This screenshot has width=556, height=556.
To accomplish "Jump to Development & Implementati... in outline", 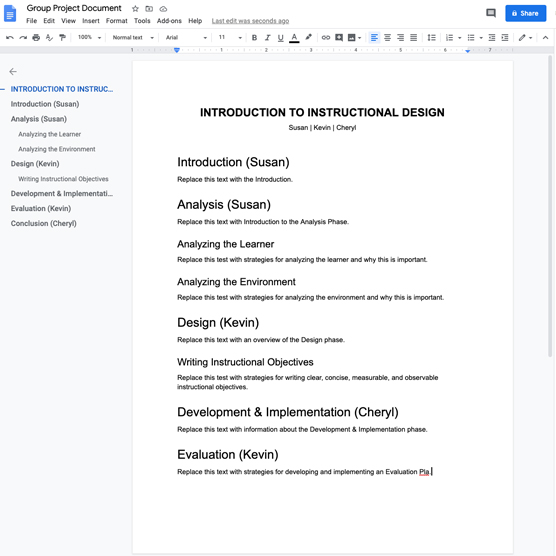I will tap(62, 194).
